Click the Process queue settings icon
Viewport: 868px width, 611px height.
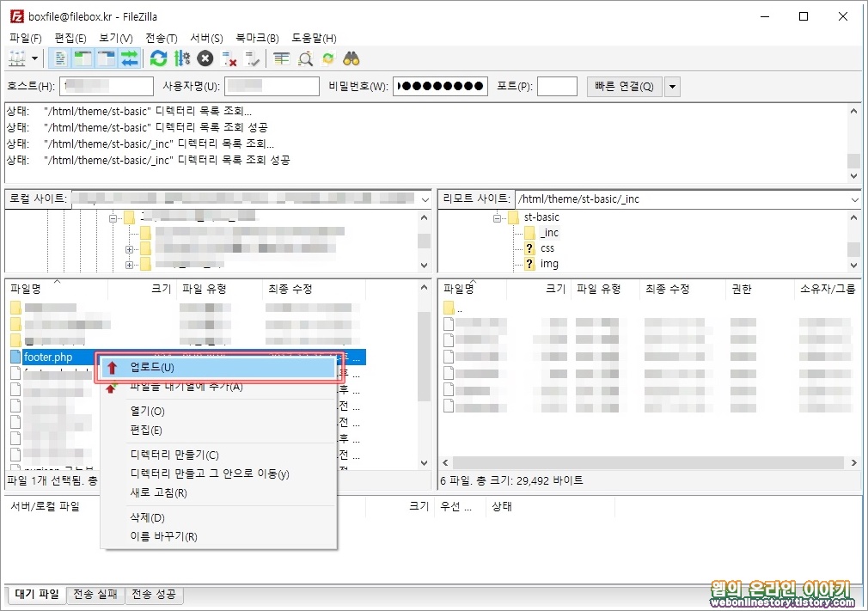(x=181, y=58)
